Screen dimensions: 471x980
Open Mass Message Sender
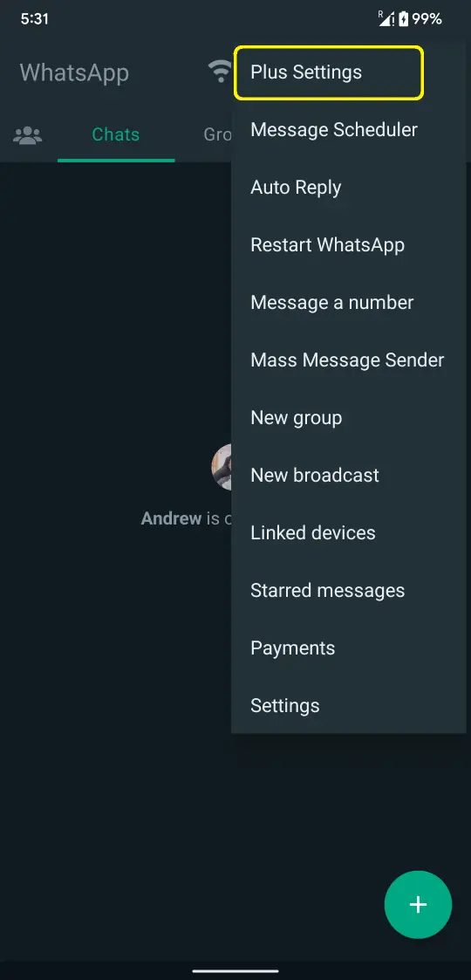click(x=349, y=360)
